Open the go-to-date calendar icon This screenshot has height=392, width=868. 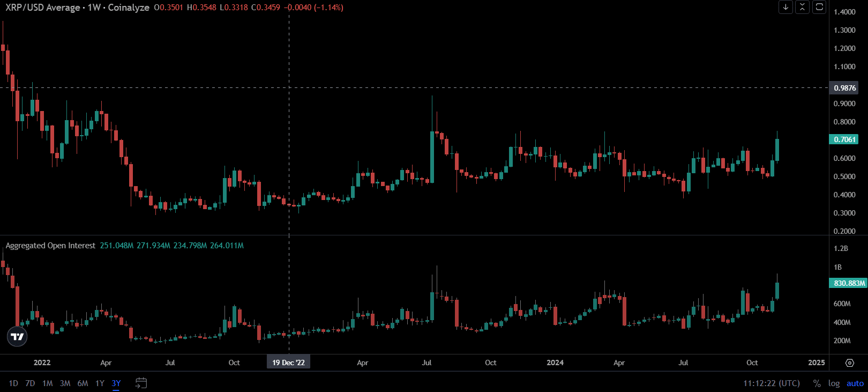click(141, 383)
